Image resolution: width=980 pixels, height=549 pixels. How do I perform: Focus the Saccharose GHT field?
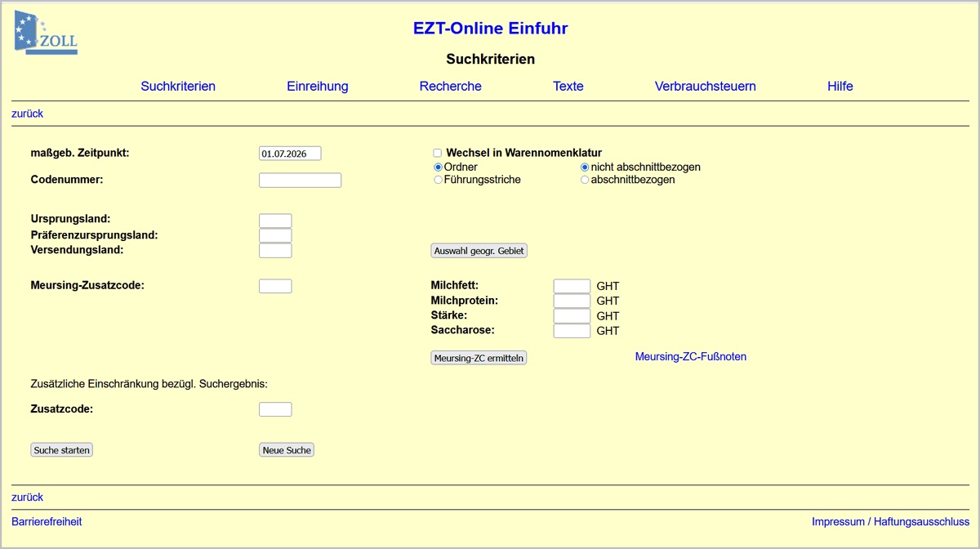click(x=572, y=331)
